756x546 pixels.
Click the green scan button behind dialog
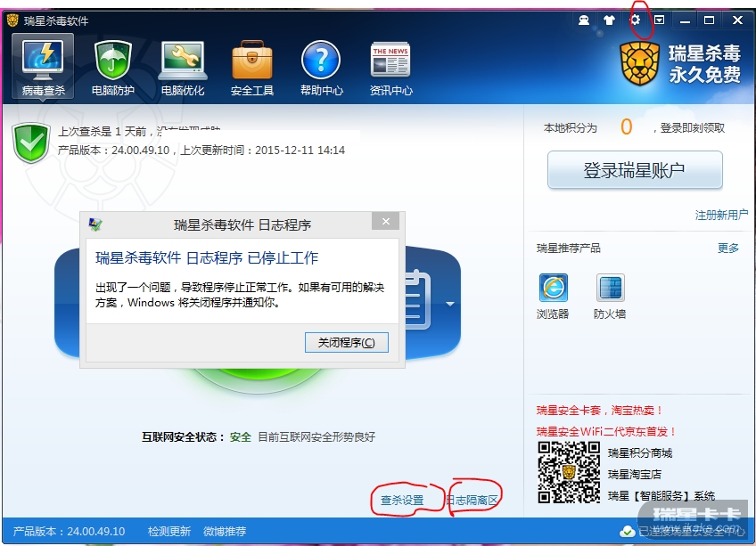point(258,380)
